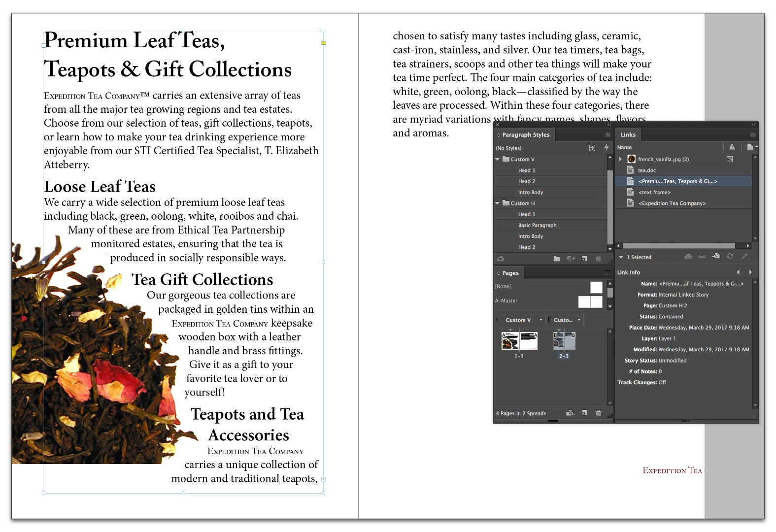Click the delete style trash icon
This screenshot has width=776, height=532.
(599, 259)
